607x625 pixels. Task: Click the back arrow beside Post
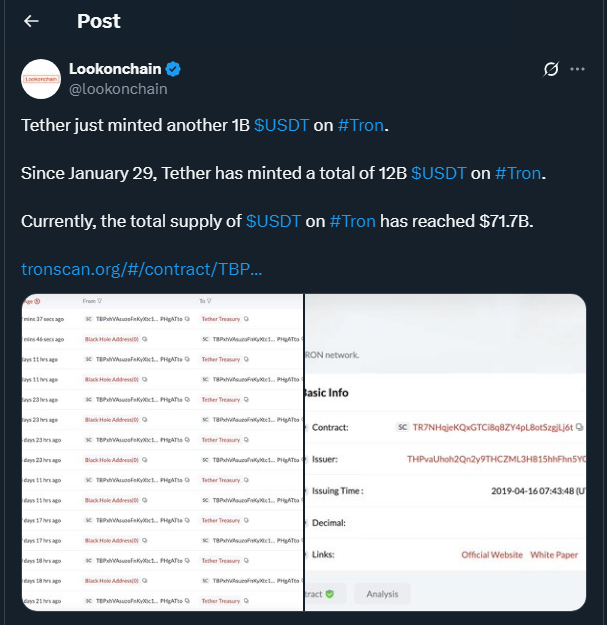[x=31, y=21]
